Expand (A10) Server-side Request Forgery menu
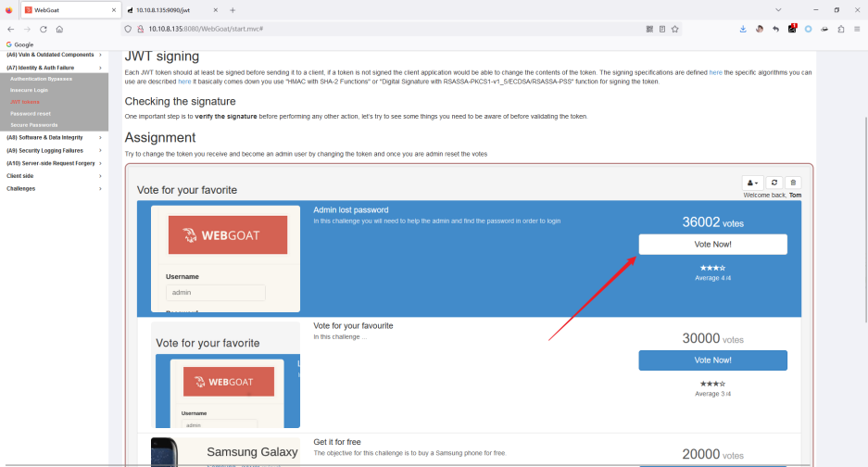The image size is (868, 467). point(55,163)
